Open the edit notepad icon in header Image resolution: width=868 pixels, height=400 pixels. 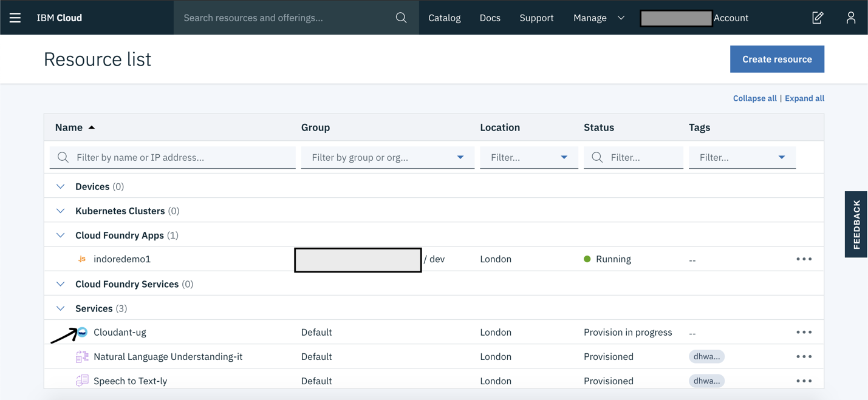click(818, 18)
